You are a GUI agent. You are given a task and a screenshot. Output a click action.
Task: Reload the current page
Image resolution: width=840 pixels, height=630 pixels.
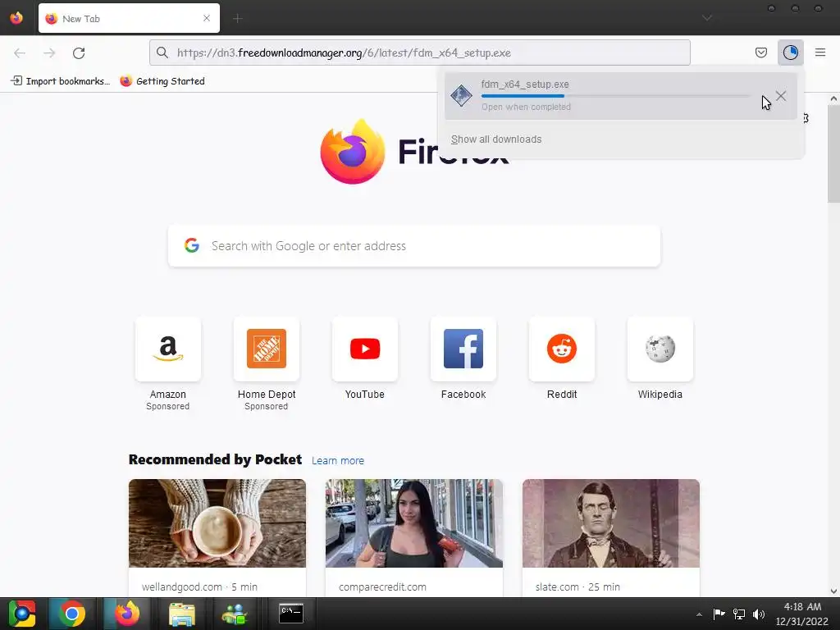point(79,52)
